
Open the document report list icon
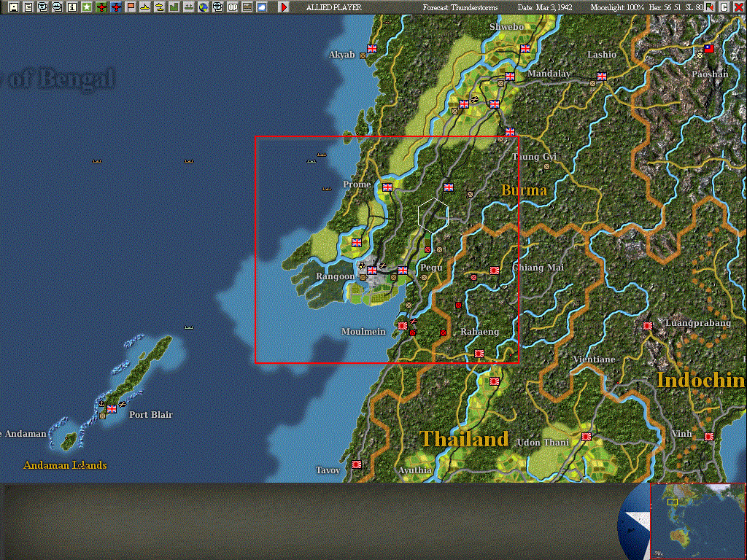click(28, 7)
